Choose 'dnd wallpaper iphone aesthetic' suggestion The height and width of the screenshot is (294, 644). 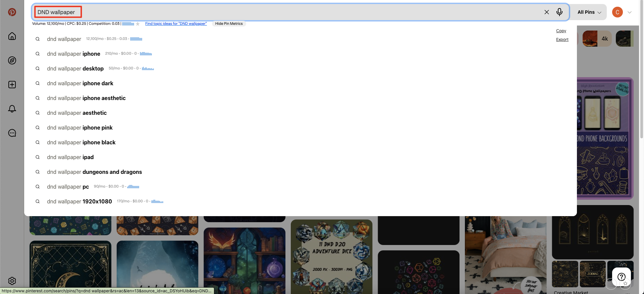[86, 98]
